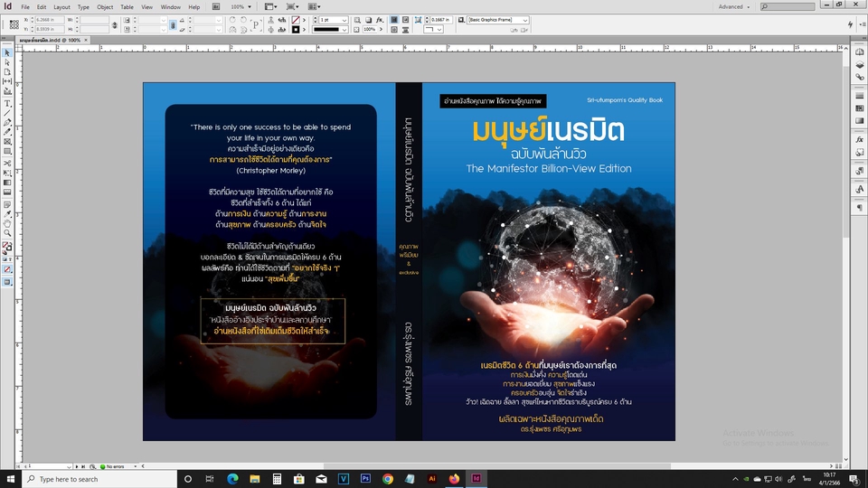Select the Direct Selection tool

click(x=7, y=62)
